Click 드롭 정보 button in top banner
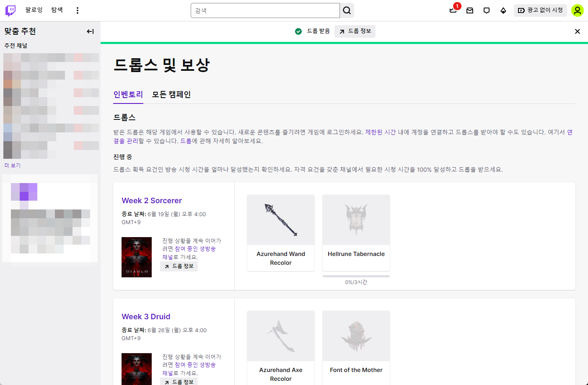The height and width of the screenshot is (385, 588). click(355, 31)
